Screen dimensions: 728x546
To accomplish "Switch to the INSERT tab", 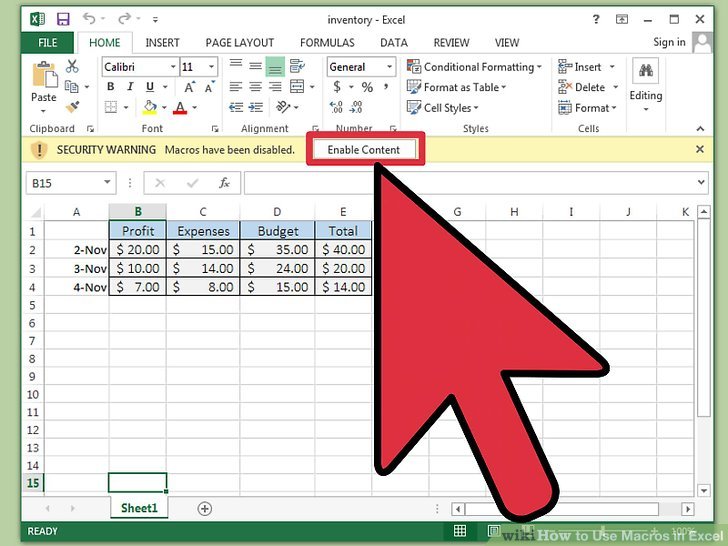I will point(162,43).
